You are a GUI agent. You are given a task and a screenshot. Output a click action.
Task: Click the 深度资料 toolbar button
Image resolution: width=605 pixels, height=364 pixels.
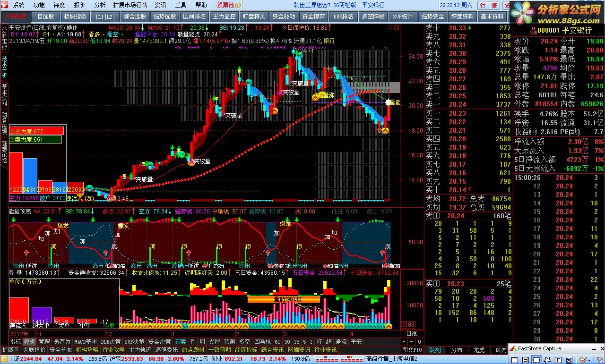462,16
